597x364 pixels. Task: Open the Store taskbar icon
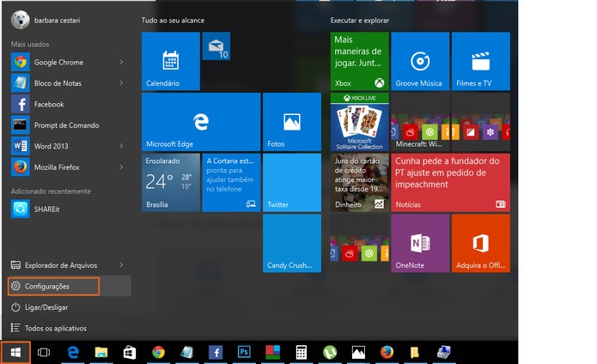[130, 353]
